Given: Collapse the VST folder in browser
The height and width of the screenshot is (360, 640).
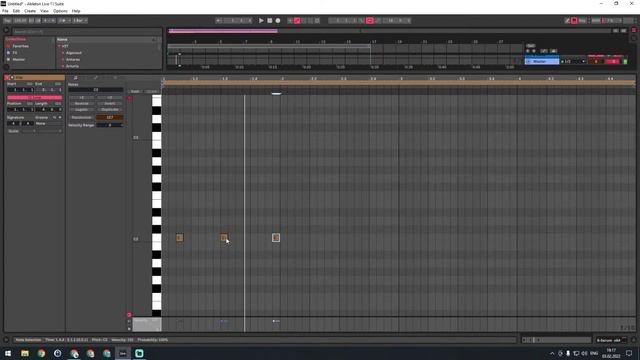Looking at the screenshot, I should pyautogui.click(x=59, y=46).
